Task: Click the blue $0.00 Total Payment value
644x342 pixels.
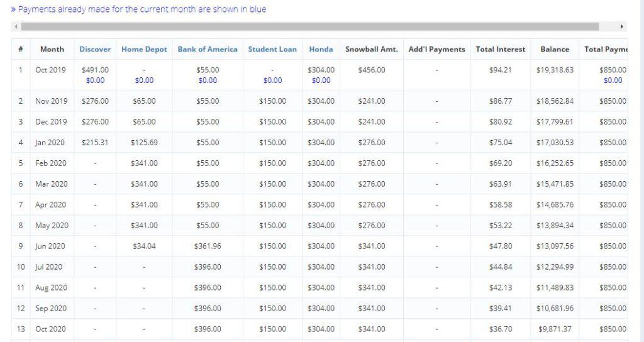Action: click(x=613, y=80)
